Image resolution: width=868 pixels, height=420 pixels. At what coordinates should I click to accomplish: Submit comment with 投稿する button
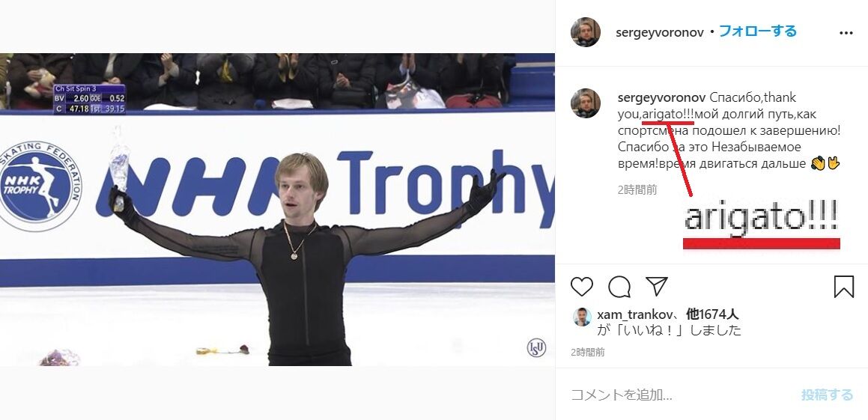point(827,395)
